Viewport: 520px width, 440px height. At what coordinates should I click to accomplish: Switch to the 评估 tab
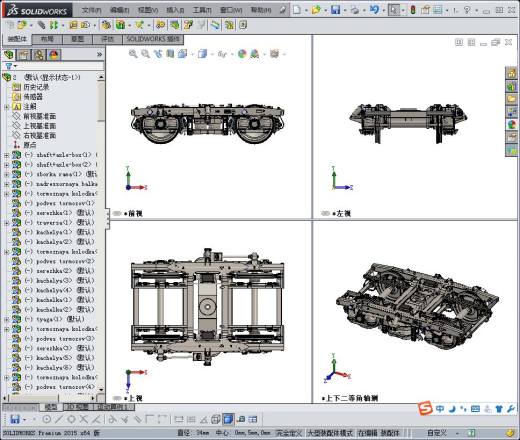coord(107,39)
